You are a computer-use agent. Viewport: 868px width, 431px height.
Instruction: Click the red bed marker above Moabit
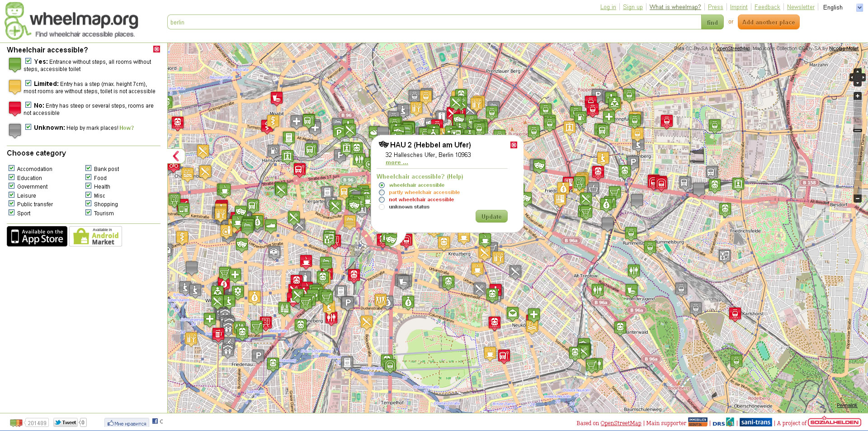[276, 97]
